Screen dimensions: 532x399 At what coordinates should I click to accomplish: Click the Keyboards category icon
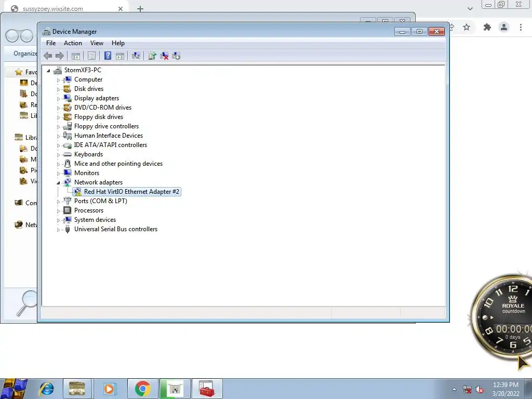68,154
